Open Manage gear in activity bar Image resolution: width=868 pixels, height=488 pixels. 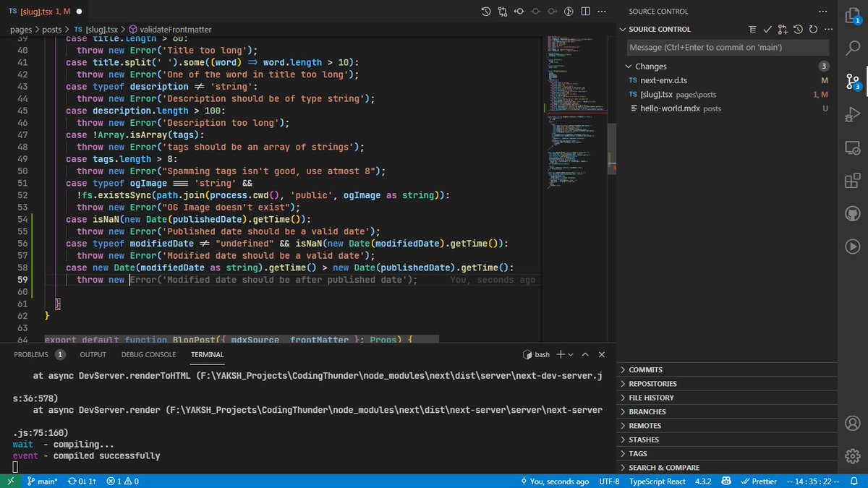tap(852, 455)
